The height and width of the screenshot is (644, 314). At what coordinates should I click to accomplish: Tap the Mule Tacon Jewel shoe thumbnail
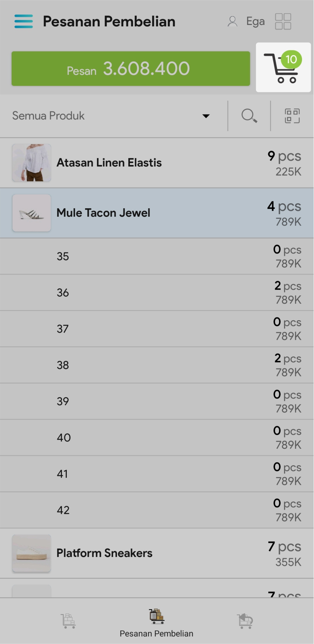[32, 213]
